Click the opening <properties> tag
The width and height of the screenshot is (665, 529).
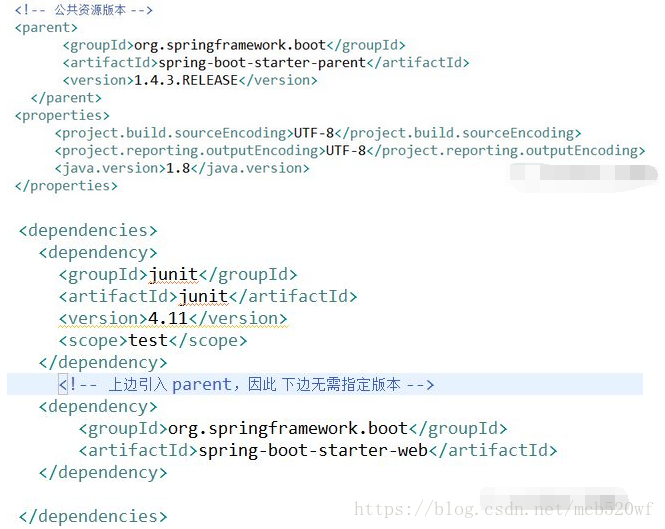click(62, 115)
